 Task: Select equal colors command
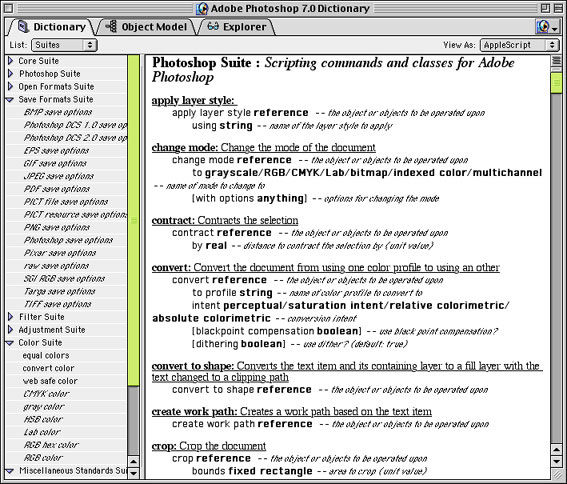click(x=46, y=356)
